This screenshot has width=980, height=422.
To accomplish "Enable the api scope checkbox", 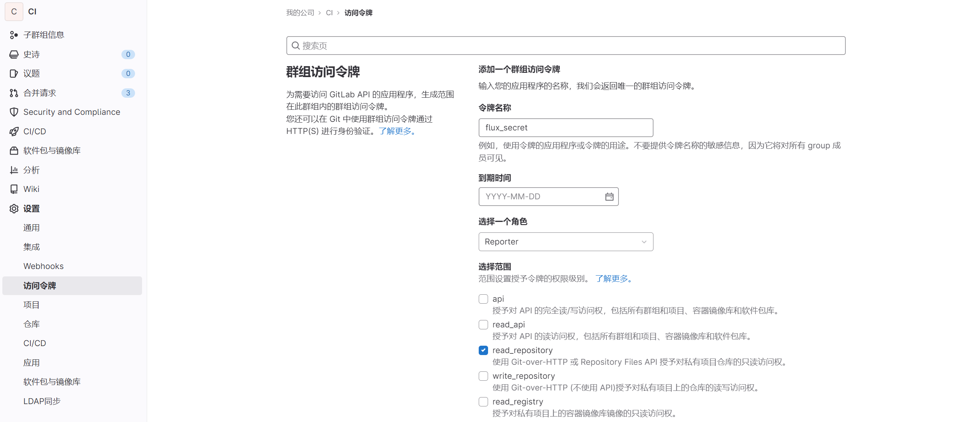I will [483, 299].
